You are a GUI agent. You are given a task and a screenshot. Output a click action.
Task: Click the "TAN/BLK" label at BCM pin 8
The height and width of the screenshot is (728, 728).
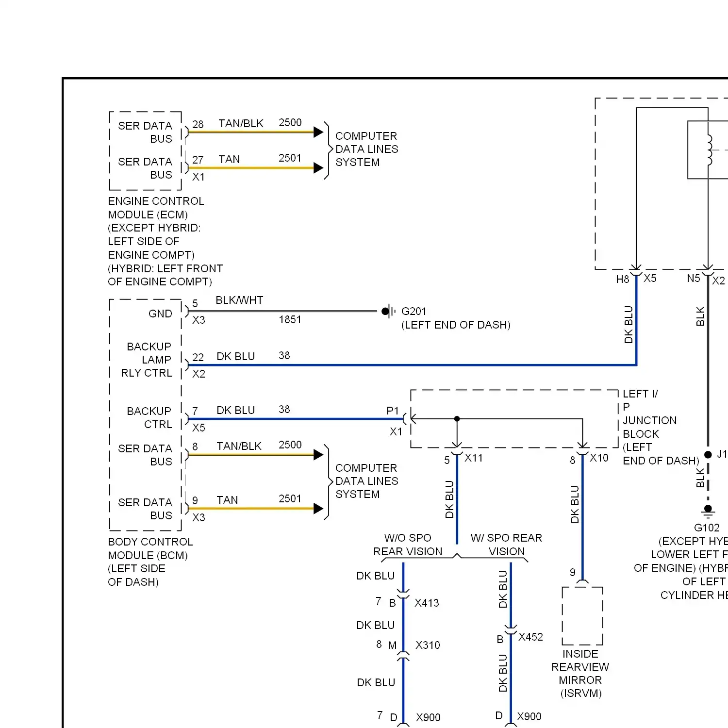[x=239, y=446]
